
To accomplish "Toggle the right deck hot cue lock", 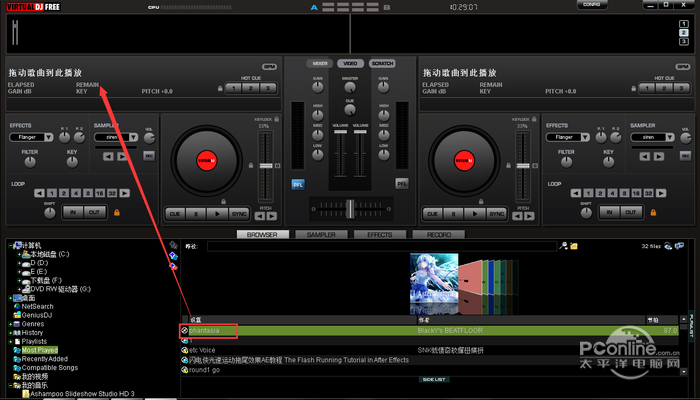I will pyautogui.click(x=633, y=88).
